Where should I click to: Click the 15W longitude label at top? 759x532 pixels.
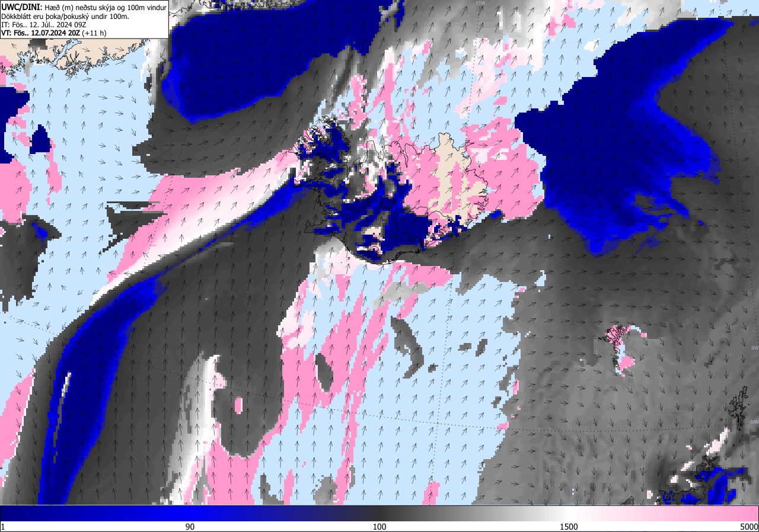point(480,3)
